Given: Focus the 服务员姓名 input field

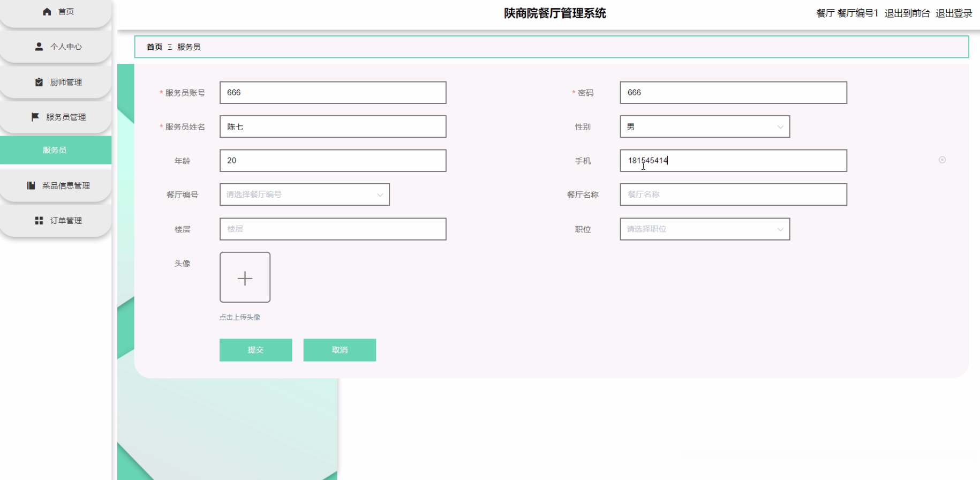Looking at the screenshot, I should [x=333, y=127].
